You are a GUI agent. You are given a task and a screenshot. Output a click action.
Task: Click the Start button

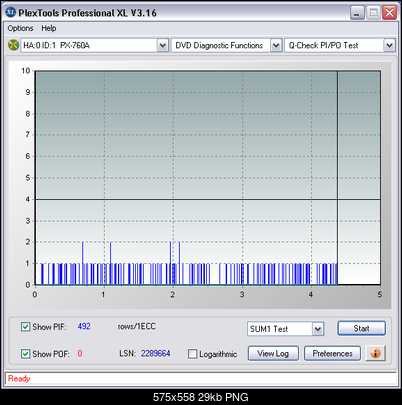pyautogui.click(x=362, y=328)
